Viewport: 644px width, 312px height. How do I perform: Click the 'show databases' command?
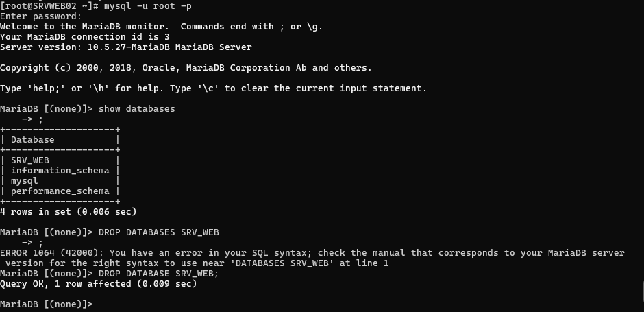[x=137, y=109]
